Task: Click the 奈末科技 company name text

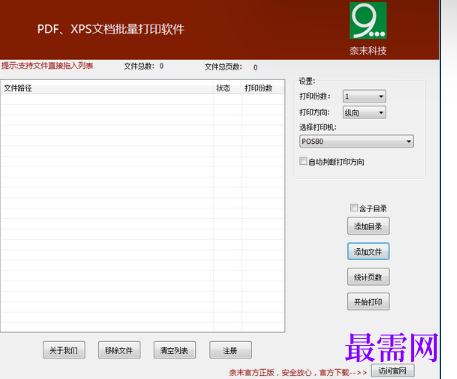Action: 368,51
